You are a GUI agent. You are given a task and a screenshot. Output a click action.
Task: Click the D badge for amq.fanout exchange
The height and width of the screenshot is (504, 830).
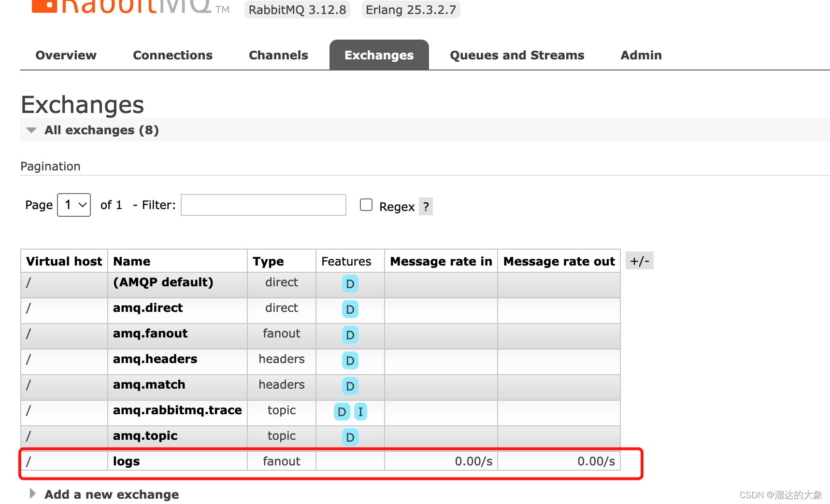[x=350, y=335]
